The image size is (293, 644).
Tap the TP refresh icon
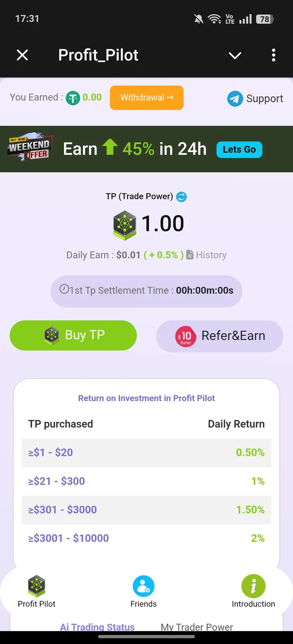[181, 197]
